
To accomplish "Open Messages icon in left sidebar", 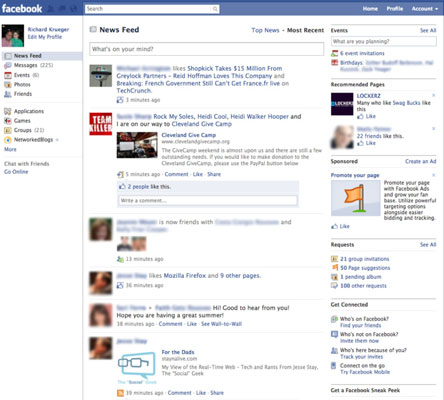I will 8,65.
